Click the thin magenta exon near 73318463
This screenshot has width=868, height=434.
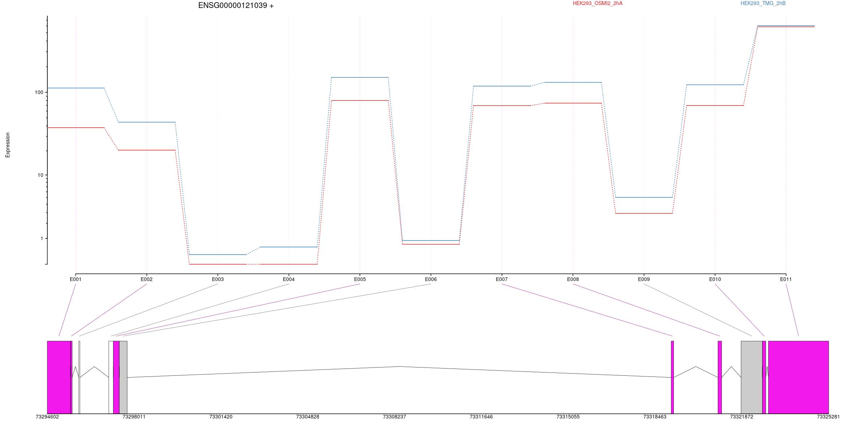click(x=672, y=377)
